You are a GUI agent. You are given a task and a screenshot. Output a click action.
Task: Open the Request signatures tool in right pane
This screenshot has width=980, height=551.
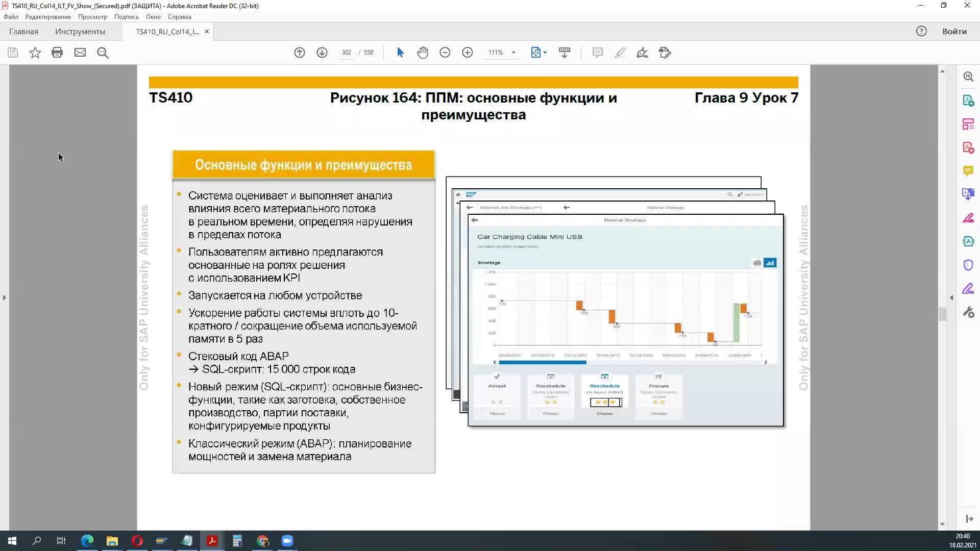pyautogui.click(x=968, y=241)
